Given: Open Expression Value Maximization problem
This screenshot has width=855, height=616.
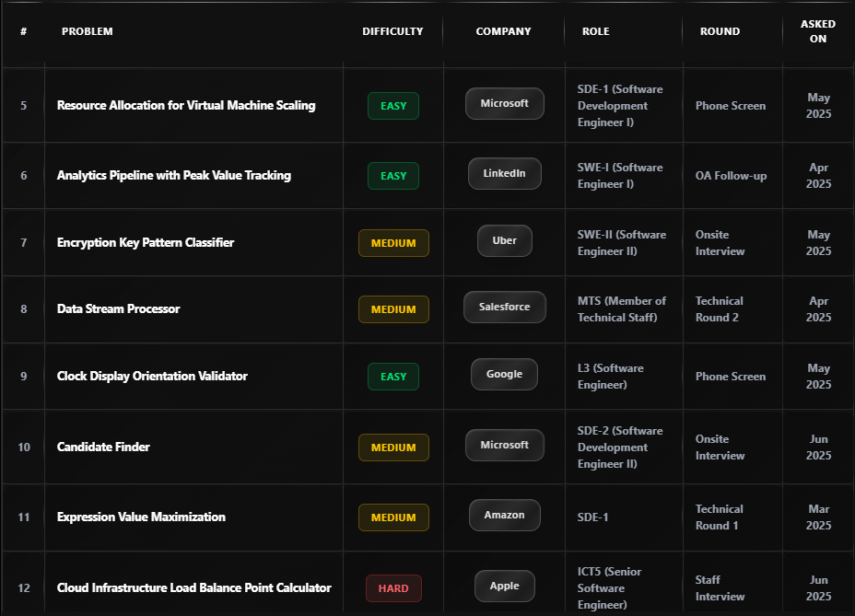Looking at the screenshot, I should 141,517.
